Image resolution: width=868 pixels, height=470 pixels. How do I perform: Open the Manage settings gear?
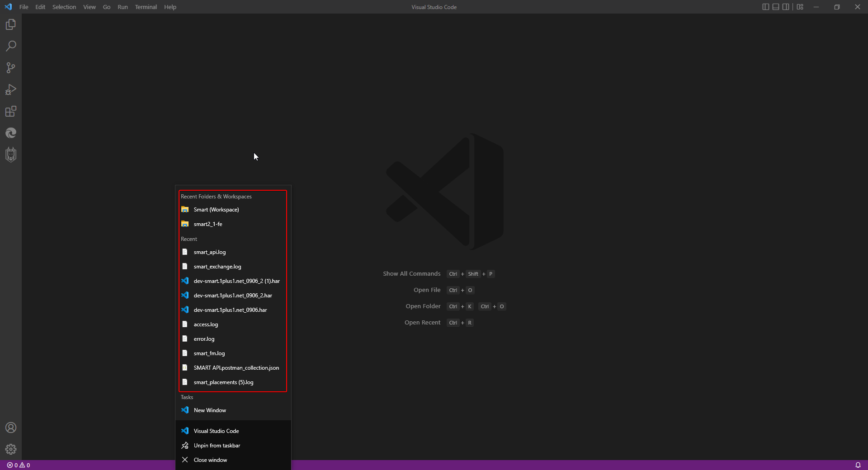[x=11, y=449]
